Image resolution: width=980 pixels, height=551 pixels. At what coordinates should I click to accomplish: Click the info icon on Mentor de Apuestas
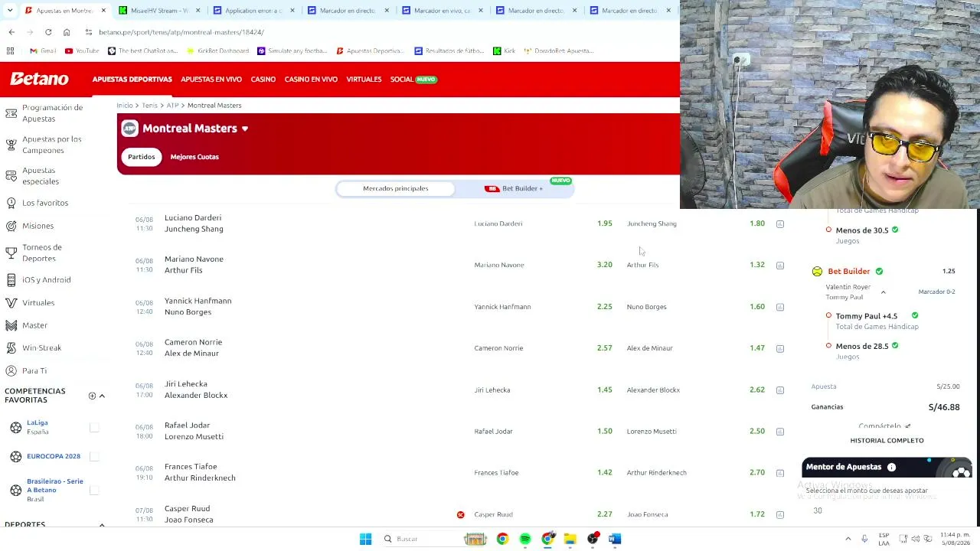(891, 467)
